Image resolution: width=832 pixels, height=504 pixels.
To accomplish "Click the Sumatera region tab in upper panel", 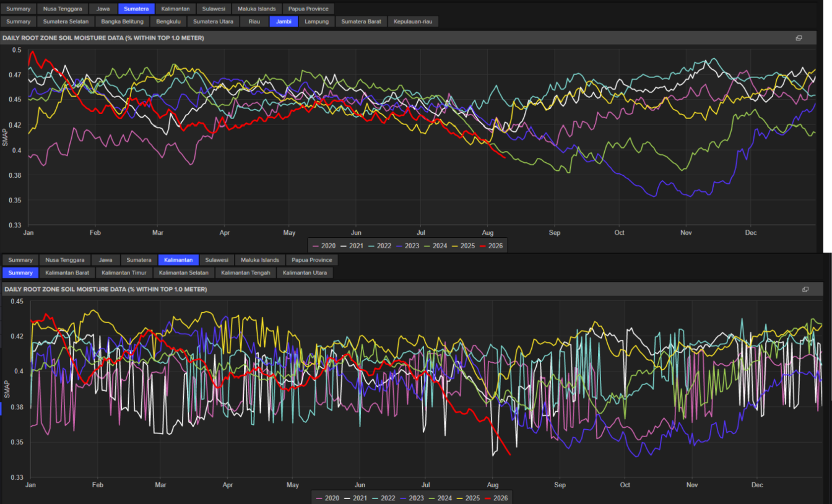I will coord(136,9).
